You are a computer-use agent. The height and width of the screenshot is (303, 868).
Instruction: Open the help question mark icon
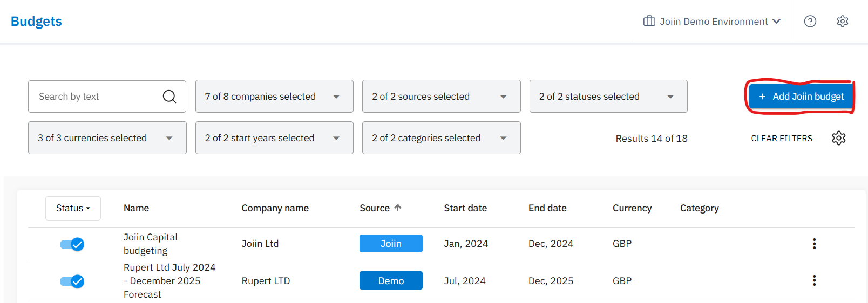[810, 22]
